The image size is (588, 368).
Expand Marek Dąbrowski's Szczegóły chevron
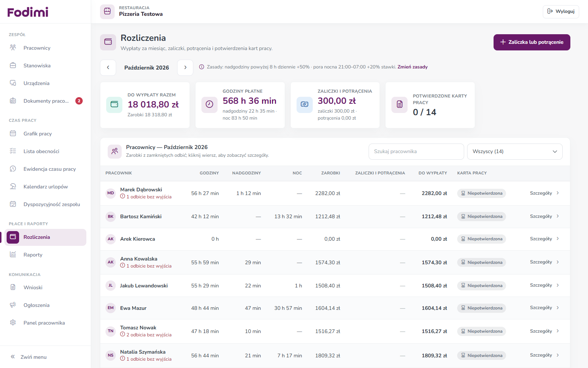pos(558,193)
